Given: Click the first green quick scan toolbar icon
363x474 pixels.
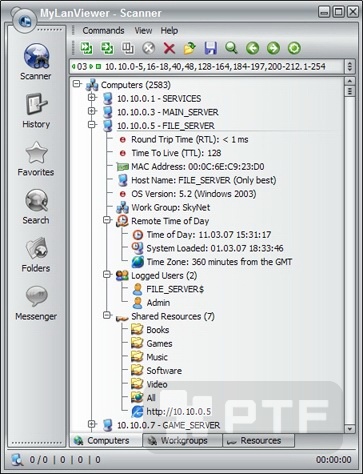Looking at the screenshot, I should coord(86,48).
